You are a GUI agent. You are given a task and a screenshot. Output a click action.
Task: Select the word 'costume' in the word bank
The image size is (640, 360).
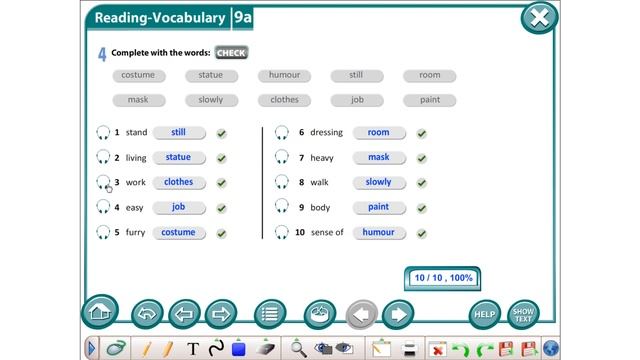(x=139, y=76)
